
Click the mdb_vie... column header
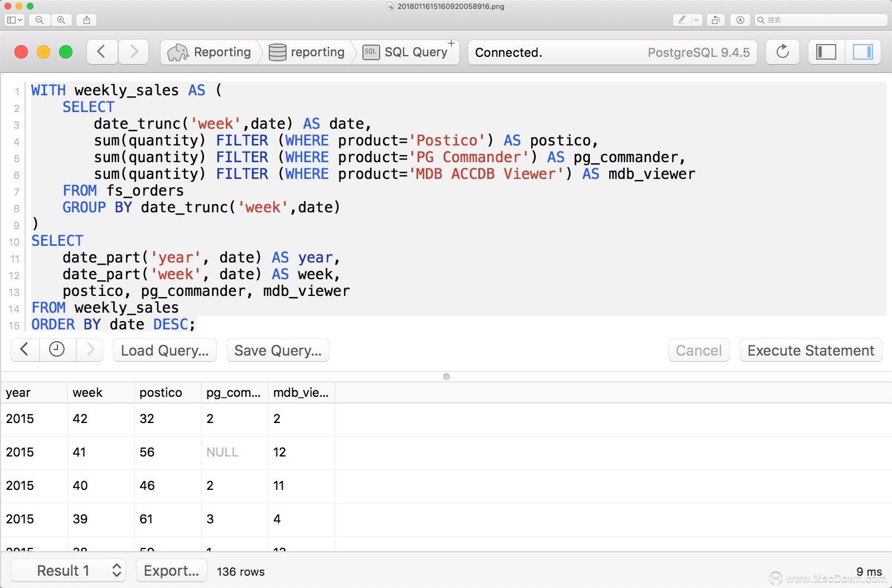[302, 392]
